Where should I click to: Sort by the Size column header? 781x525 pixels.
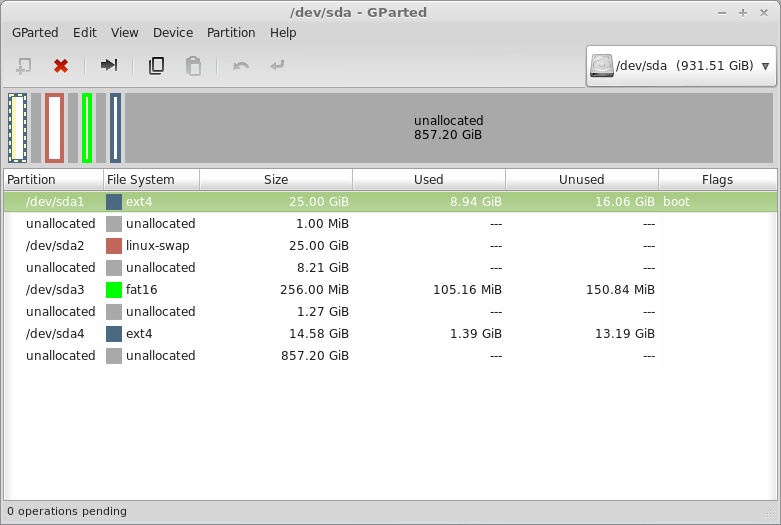276,180
